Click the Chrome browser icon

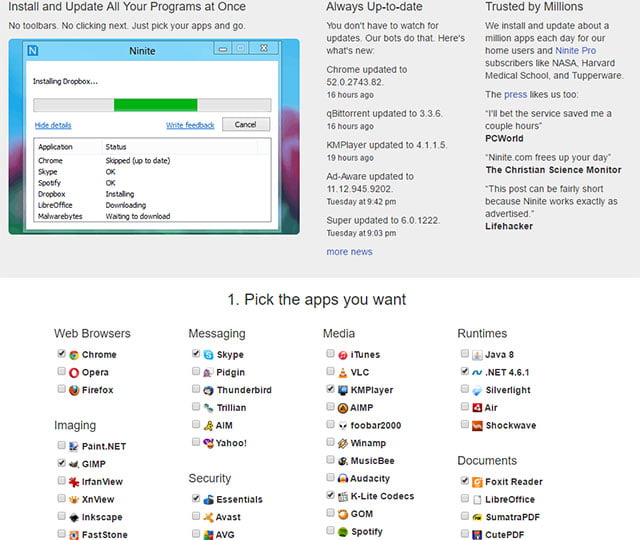point(75,355)
